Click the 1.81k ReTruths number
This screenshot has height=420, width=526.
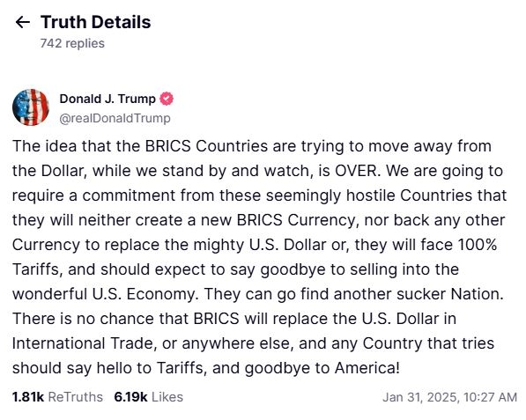click(28, 397)
